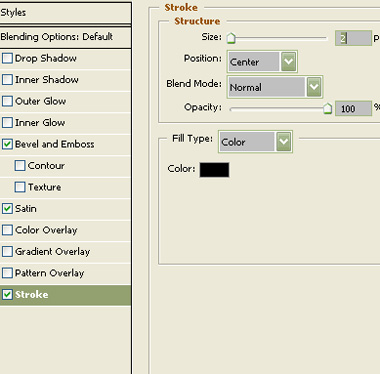Select the Stroke label in the list
The width and height of the screenshot is (380, 374).
32,294
